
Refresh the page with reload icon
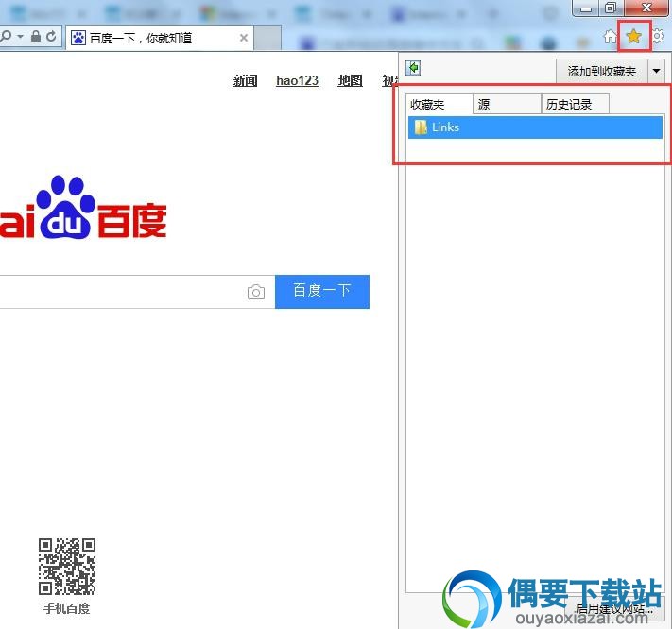(51, 37)
